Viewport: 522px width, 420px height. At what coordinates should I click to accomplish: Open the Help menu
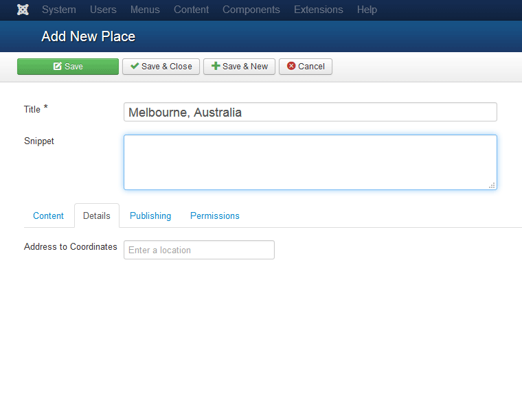point(367,10)
